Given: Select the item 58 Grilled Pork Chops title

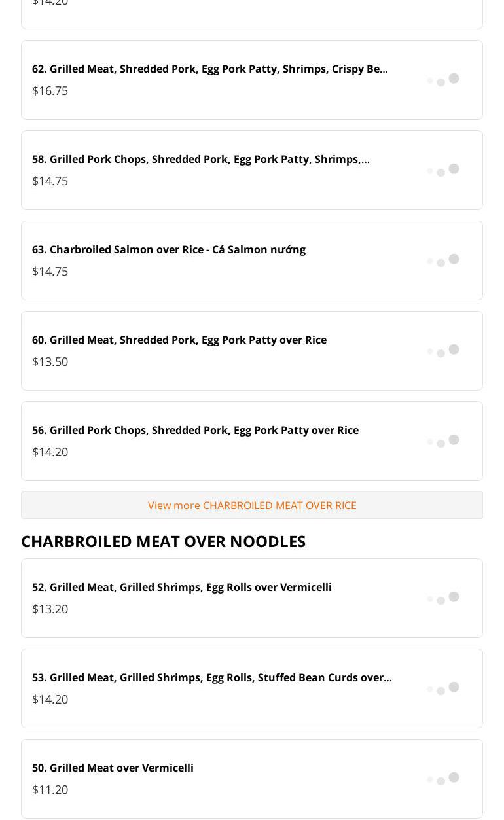Looking at the screenshot, I should [200, 159].
